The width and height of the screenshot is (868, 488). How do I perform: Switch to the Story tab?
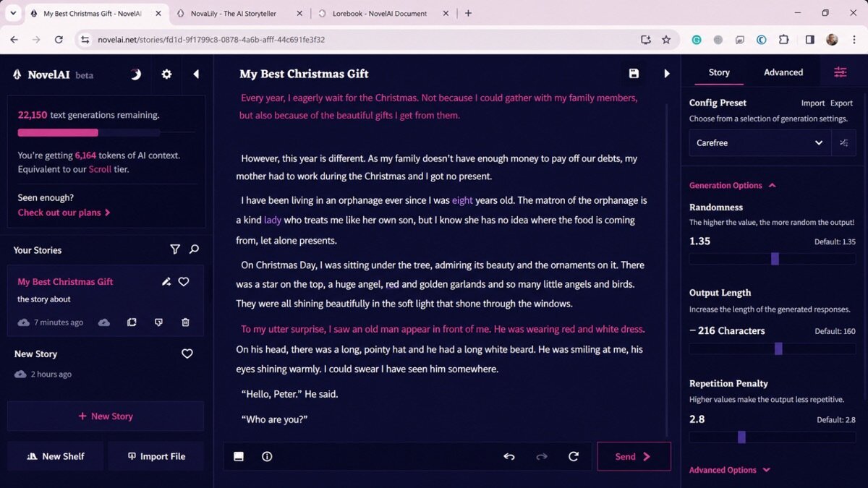point(719,72)
